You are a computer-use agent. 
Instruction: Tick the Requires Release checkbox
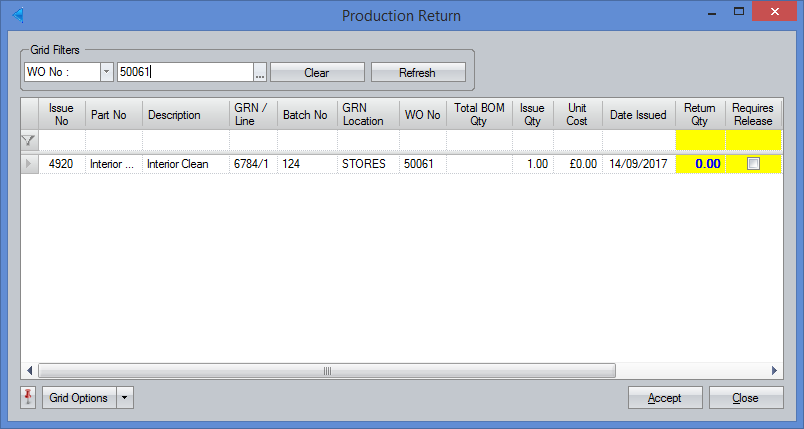(753, 164)
